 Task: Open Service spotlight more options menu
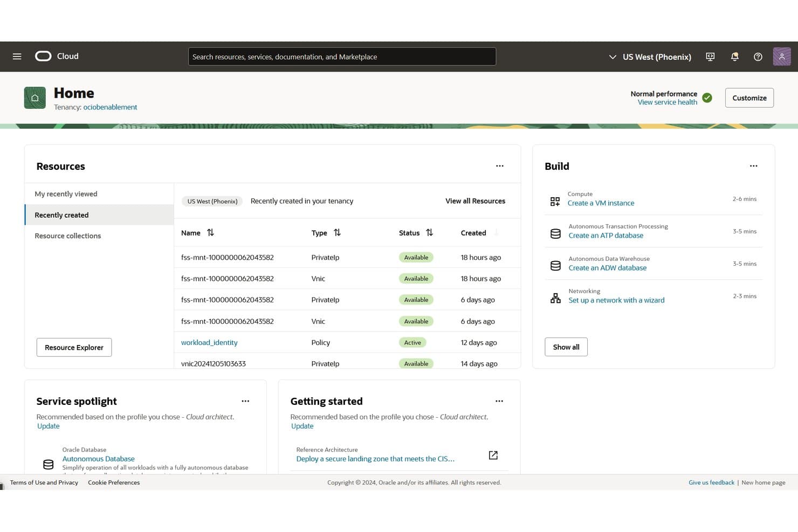click(x=245, y=401)
